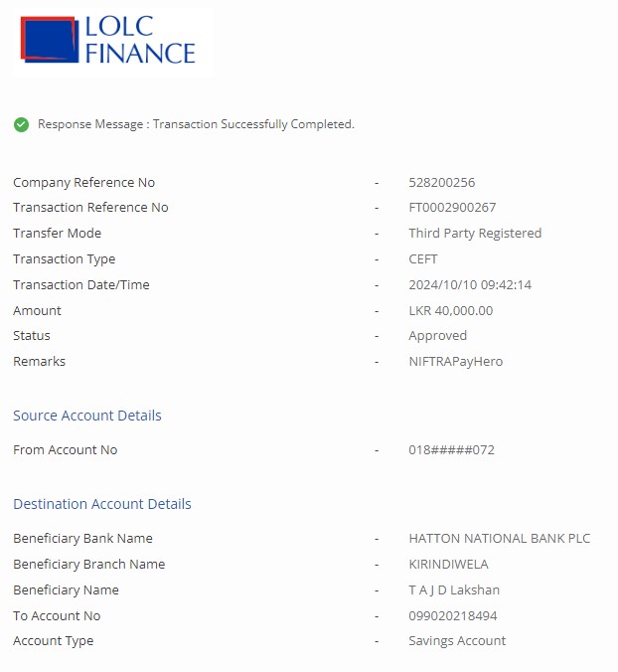The image size is (618, 672).
Task: Click the LOLC Finance logo
Action: pos(109,41)
